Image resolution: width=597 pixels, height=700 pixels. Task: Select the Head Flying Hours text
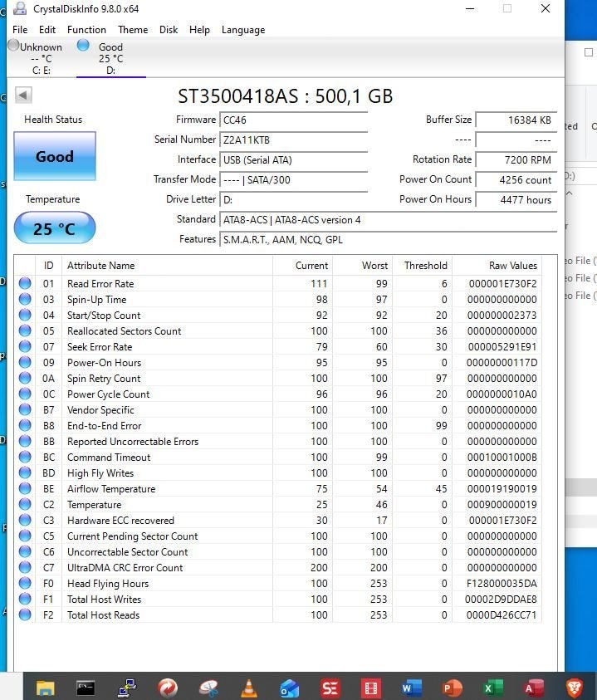(x=108, y=584)
